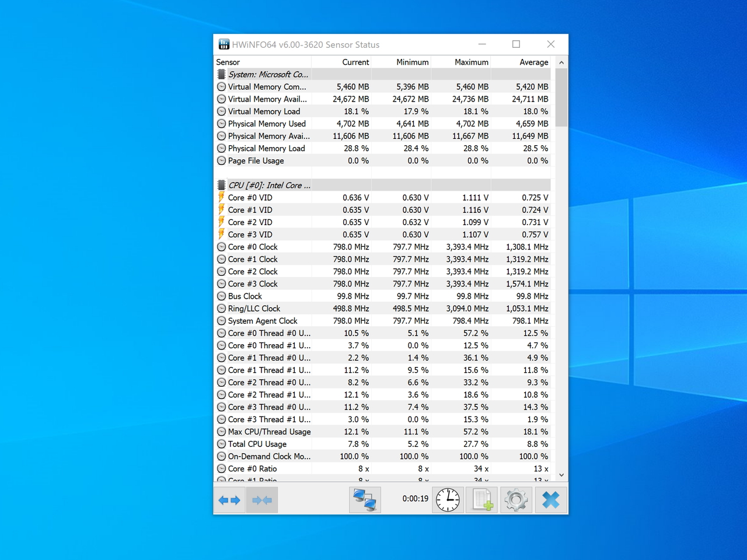747x560 pixels.
Task: Click the lightning icon for Core #1 VID
Action: coord(221,209)
